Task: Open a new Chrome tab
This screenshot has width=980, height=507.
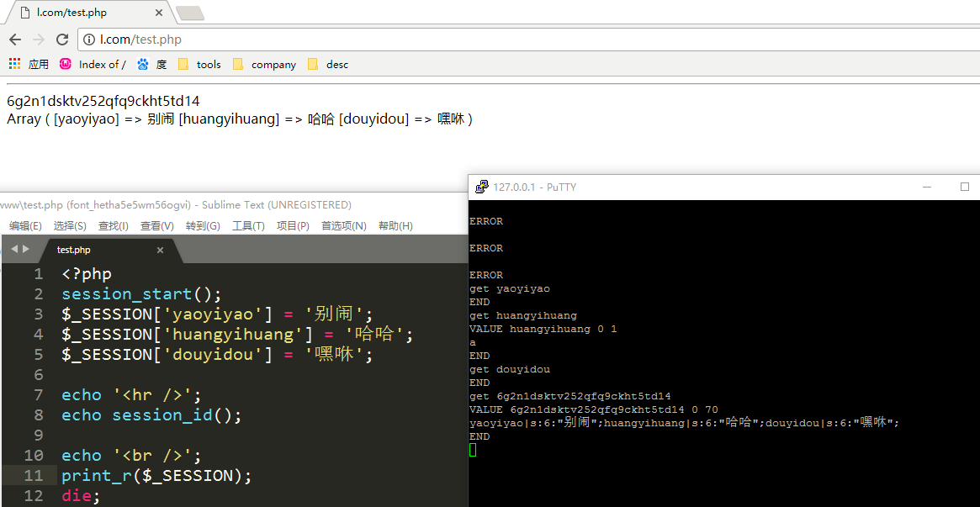Action: [x=190, y=13]
